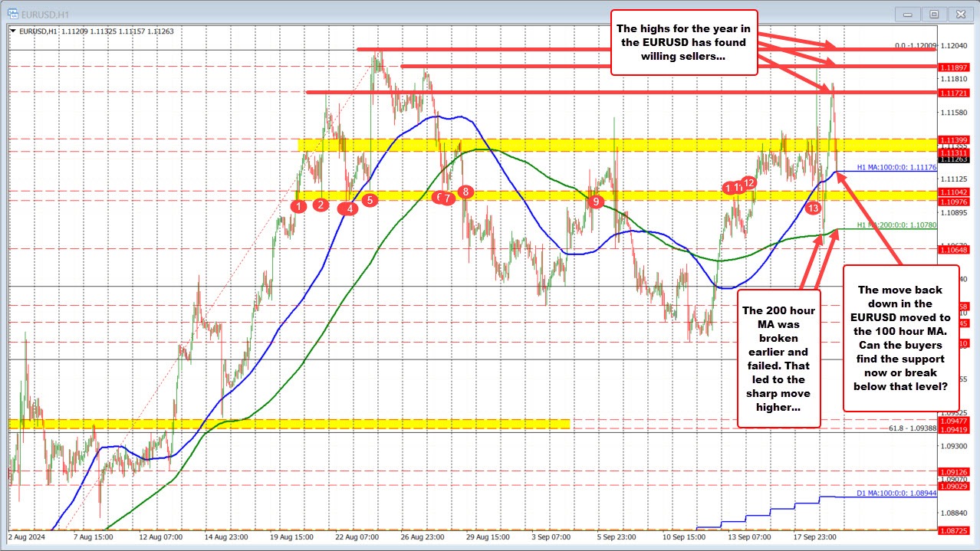Click the red circled marker 13
This screenshot has height=551, width=980.
coord(814,208)
